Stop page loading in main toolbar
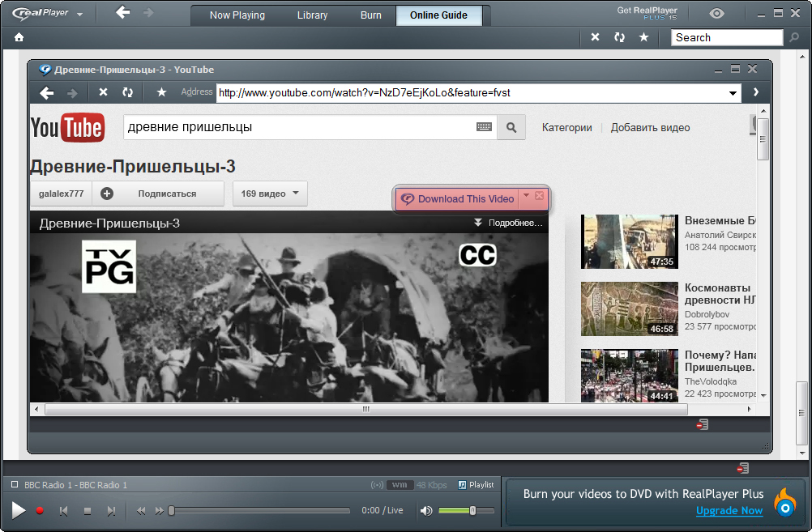Viewport: 812px width, 532px height. pos(596,37)
